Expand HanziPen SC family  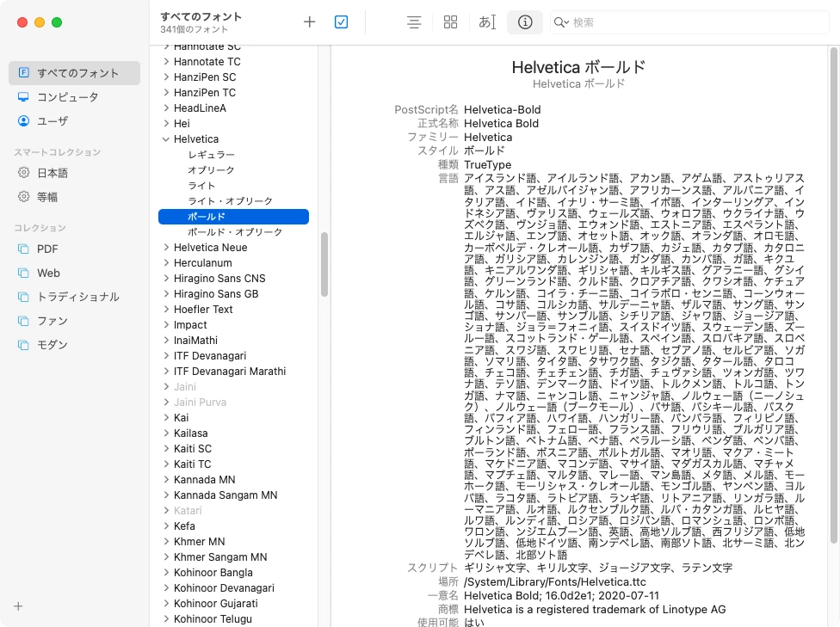(x=166, y=77)
